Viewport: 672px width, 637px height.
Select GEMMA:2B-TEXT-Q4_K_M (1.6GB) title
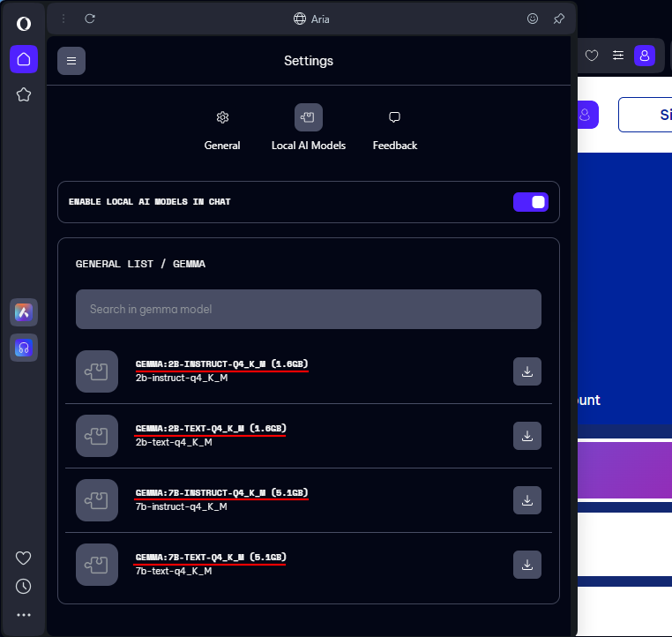pyautogui.click(x=211, y=429)
